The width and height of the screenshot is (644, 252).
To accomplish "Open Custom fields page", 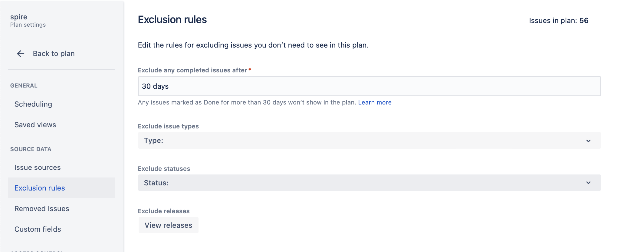I will point(38,229).
